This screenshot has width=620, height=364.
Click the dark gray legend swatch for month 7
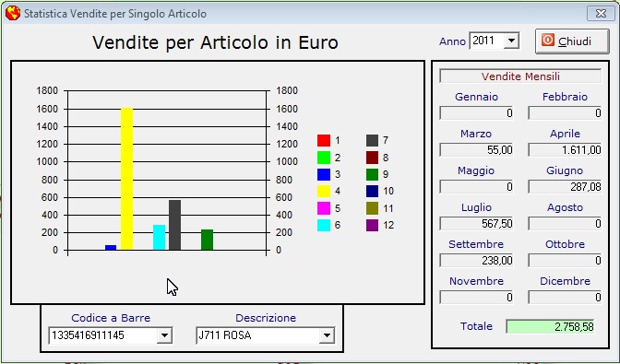coord(372,141)
